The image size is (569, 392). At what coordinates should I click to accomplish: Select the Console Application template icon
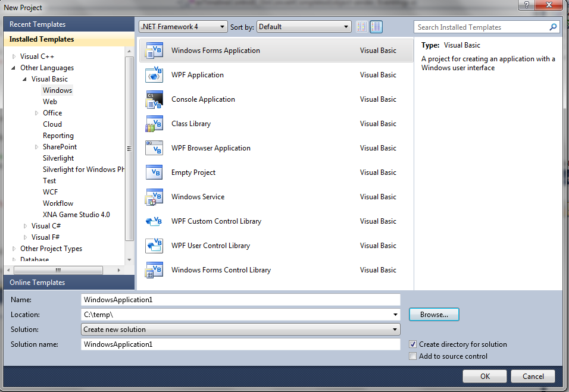[154, 99]
